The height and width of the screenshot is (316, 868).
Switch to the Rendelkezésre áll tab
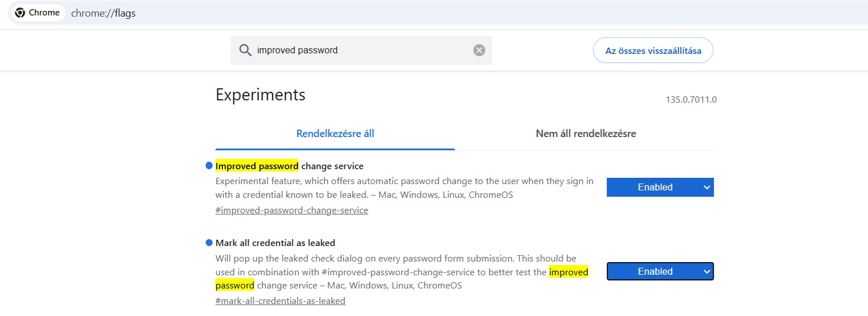pyautogui.click(x=335, y=134)
